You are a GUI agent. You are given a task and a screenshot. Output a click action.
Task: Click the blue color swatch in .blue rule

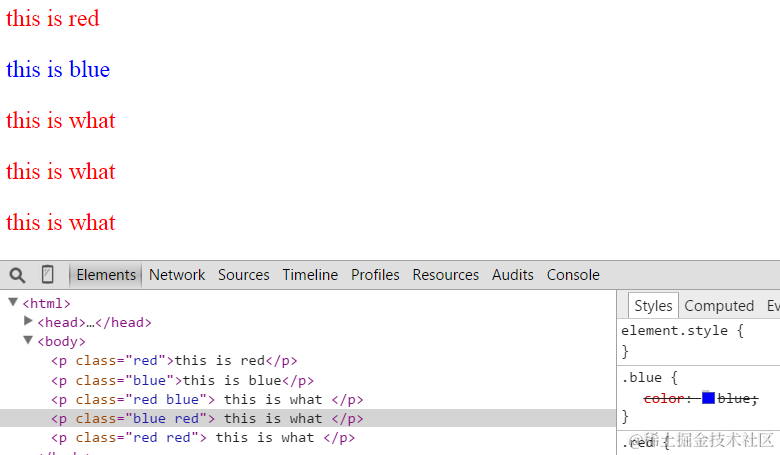click(x=708, y=398)
